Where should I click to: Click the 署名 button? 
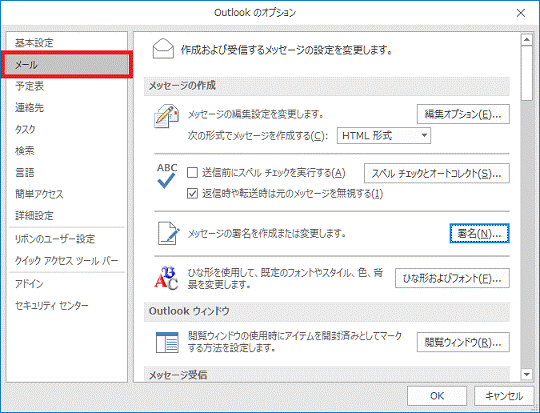479,233
